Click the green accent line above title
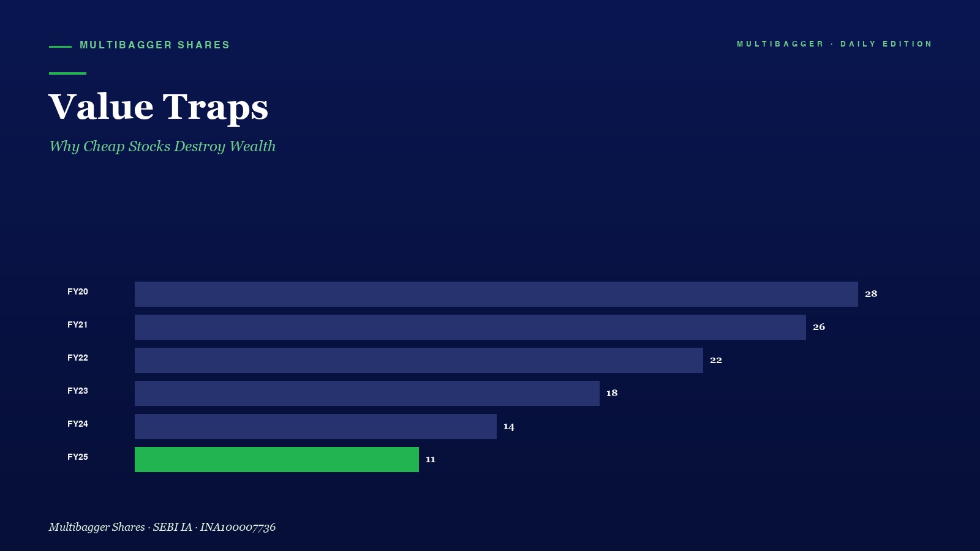This screenshot has width=980, height=551. tap(67, 73)
